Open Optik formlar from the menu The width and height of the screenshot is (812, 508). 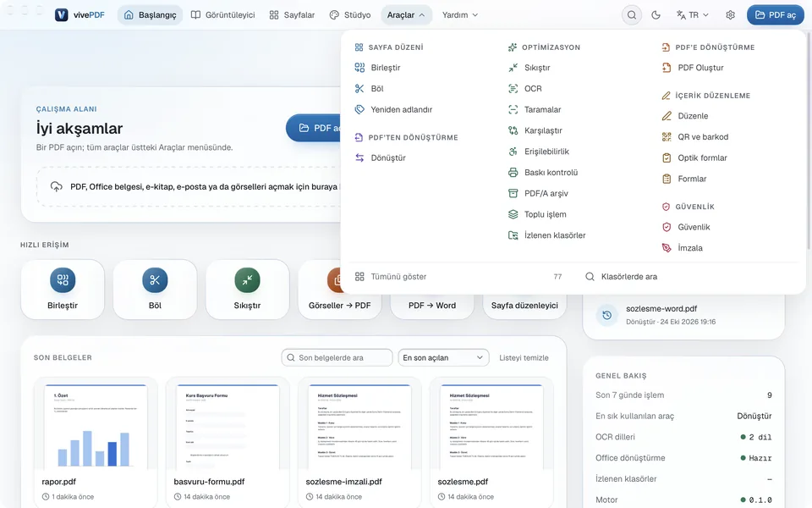[x=695, y=158]
